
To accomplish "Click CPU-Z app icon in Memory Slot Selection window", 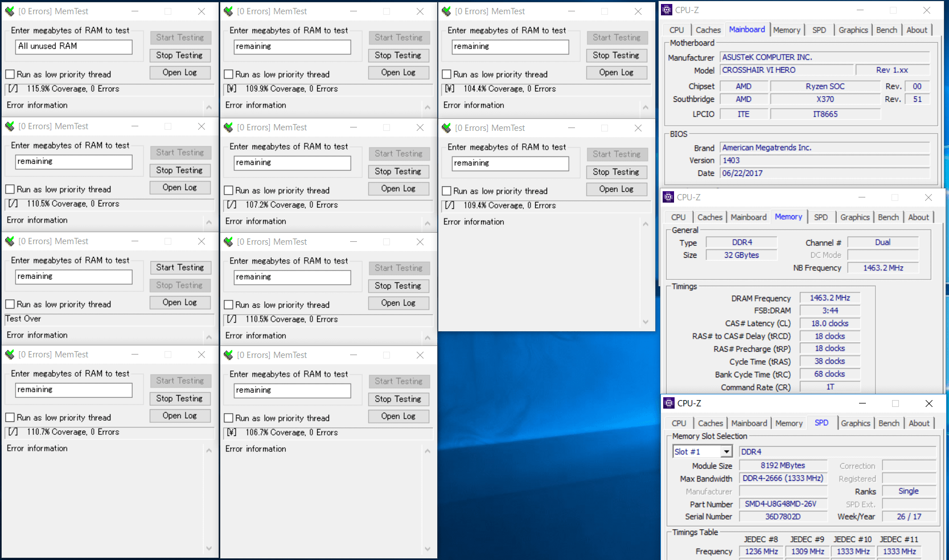I will [x=669, y=403].
